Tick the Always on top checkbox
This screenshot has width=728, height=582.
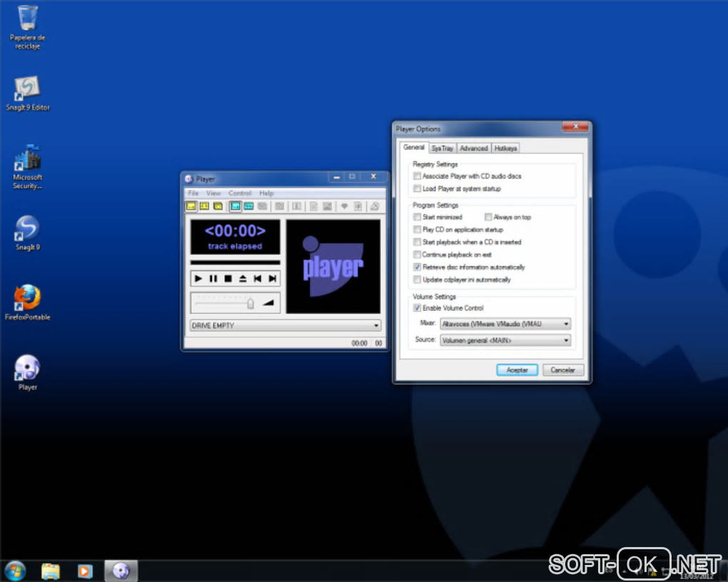(x=488, y=218)
